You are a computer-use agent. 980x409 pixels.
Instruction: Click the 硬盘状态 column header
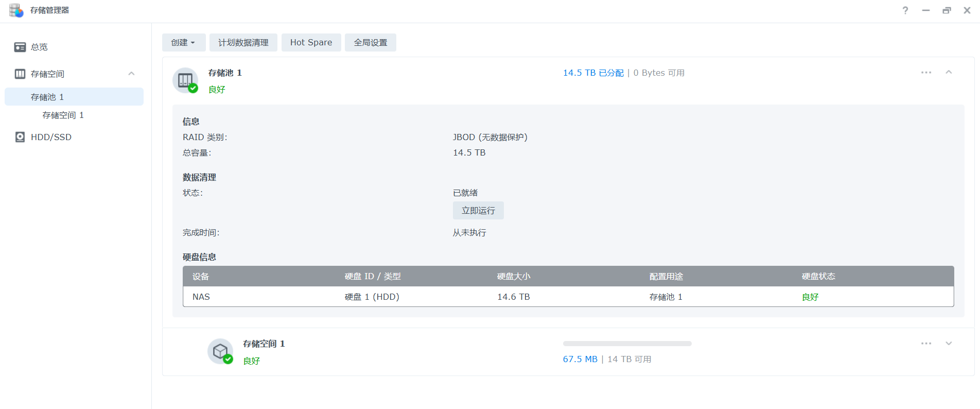pos(818,276)
